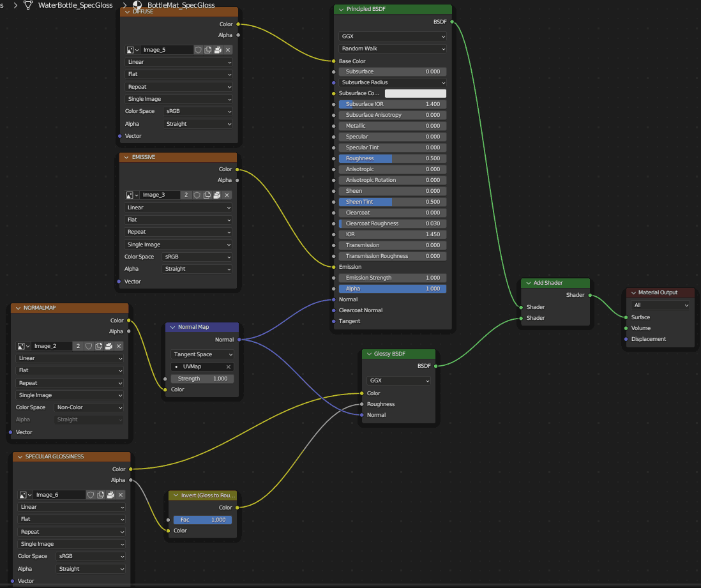Click the 2 users count button on Image_3
Image resolution: width=701 pixels, height=588 pixels.
186,195
